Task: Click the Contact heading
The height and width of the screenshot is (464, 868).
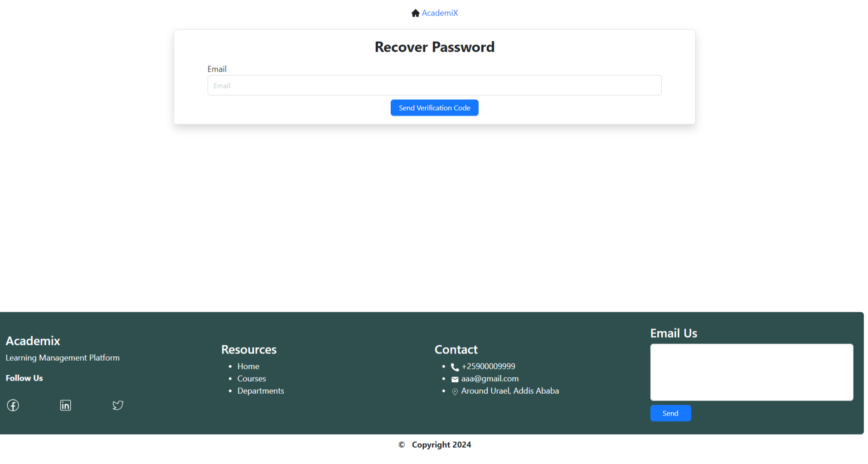Action: click(456, 349)
